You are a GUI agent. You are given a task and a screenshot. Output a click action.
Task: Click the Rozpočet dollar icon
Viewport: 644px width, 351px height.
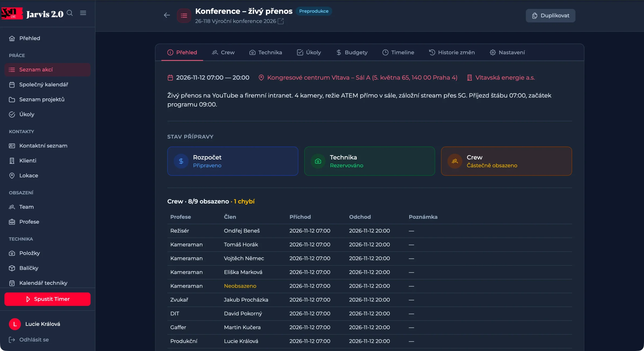click(x=181, y=161)
